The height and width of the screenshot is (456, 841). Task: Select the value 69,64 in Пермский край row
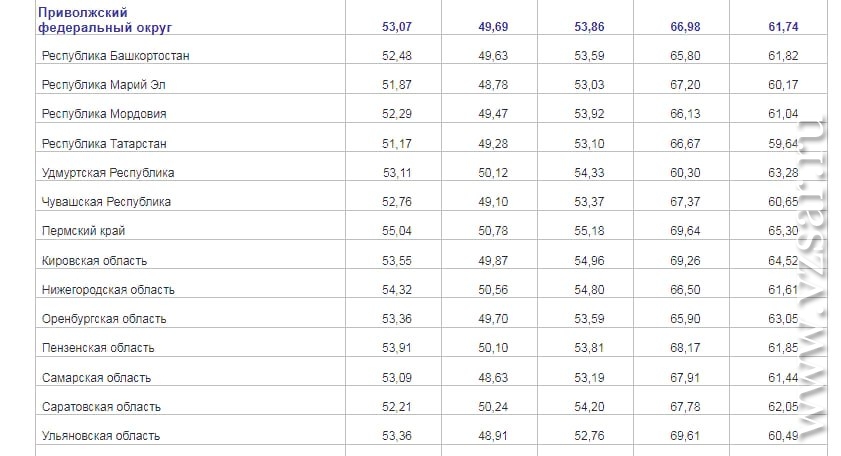[685, 231]
